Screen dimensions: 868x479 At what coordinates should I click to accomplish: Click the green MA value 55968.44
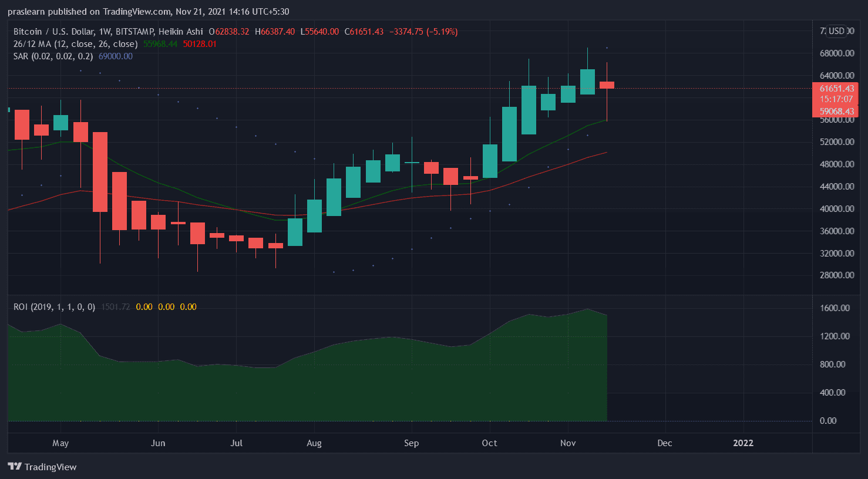point(160,44)
